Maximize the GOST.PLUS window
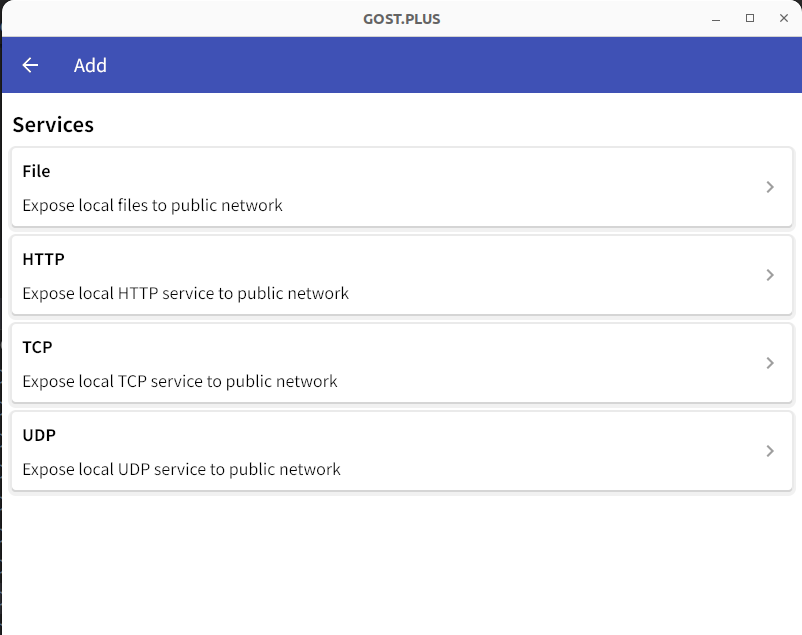This screenshot has width=802, height=635. point(750,18)
